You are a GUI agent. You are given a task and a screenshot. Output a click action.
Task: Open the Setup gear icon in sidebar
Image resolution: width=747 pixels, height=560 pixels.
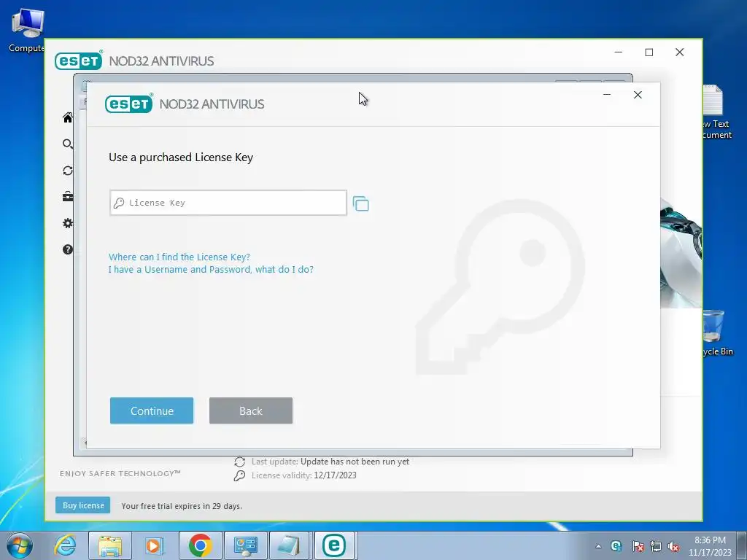tap(68, 223)
